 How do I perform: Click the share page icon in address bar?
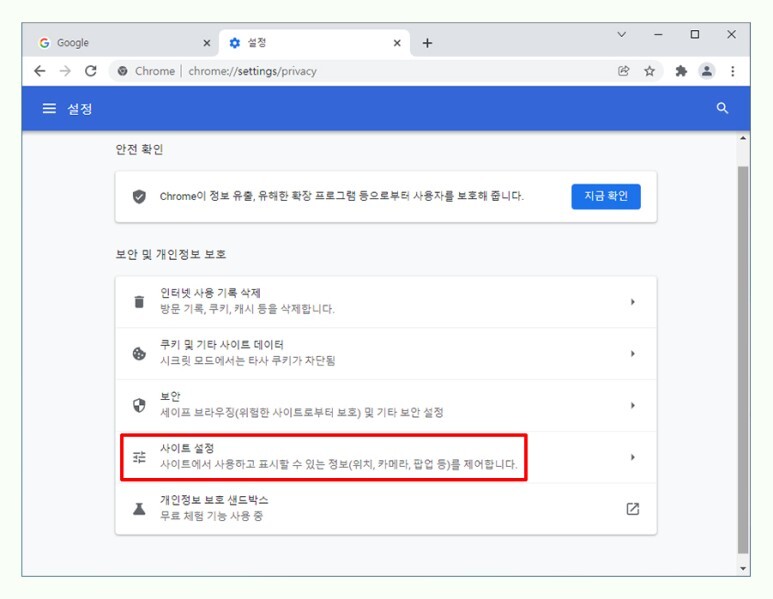coord(624,71)
